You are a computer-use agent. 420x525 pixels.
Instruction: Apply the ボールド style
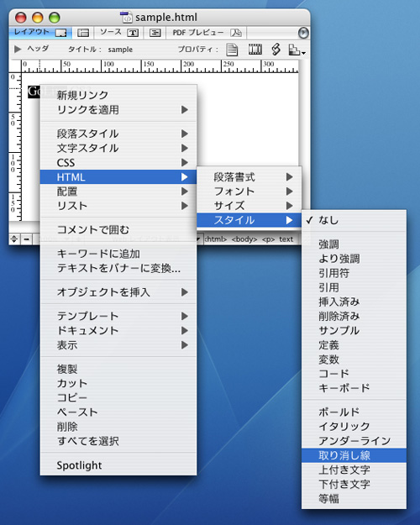pos(354,412)
